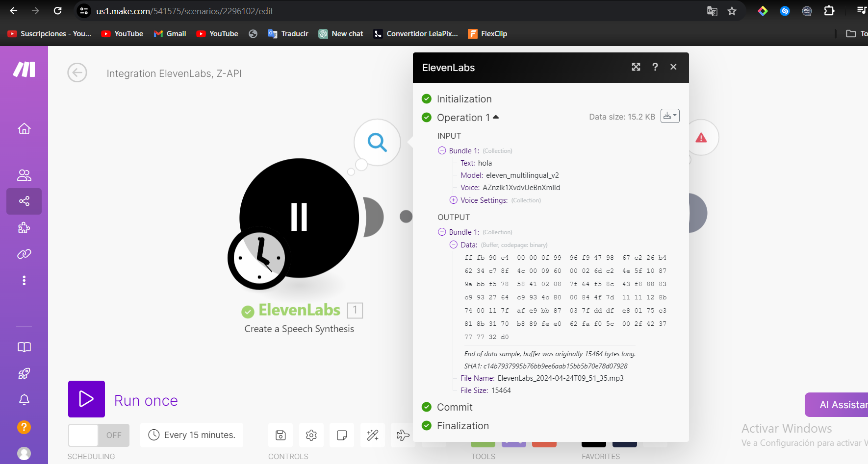Click the browser Translate page icon
The image size is (868, 464).
click(x=712, y=11)
